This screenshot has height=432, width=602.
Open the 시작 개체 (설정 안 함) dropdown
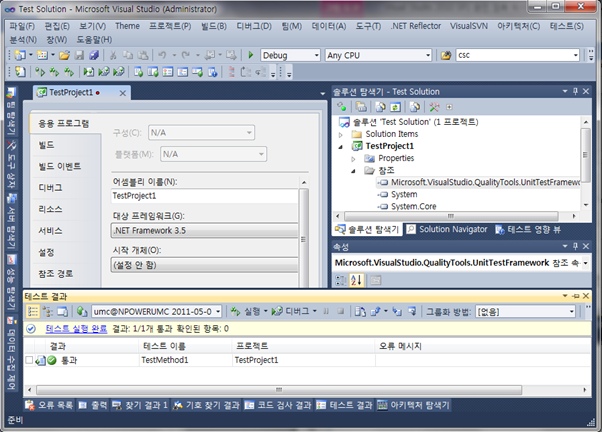point(204,265)
